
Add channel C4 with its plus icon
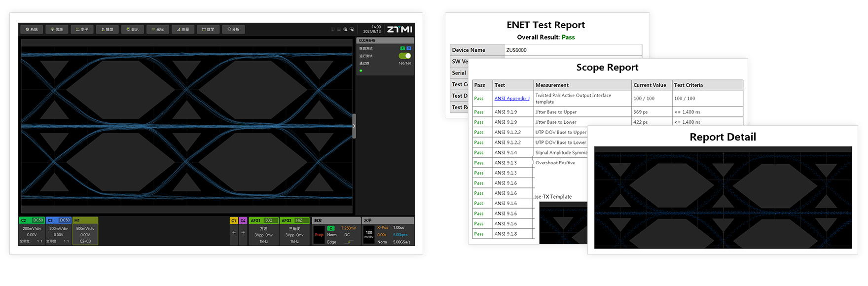point(243,233)
